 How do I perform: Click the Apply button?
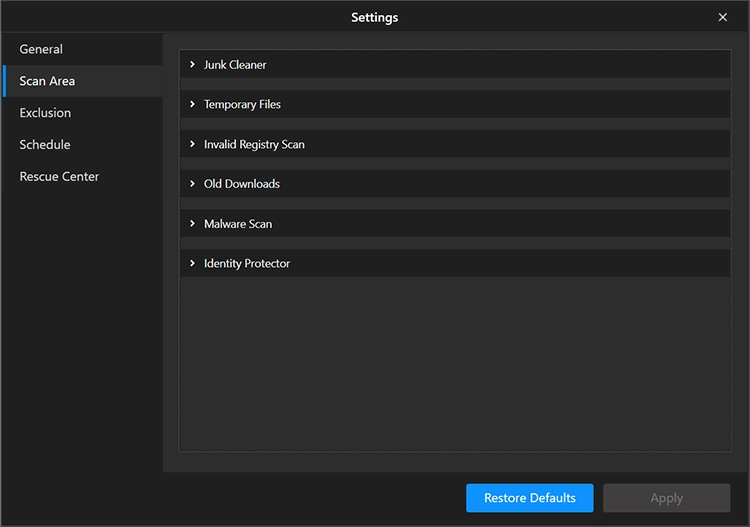click(x=666, y=498)
